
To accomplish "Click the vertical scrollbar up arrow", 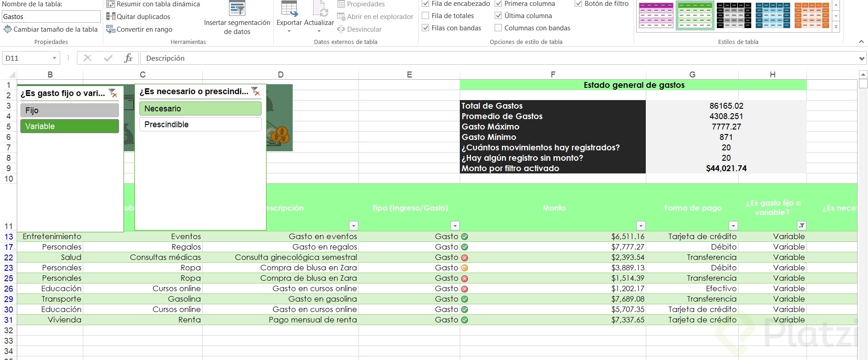I will 863,74.
